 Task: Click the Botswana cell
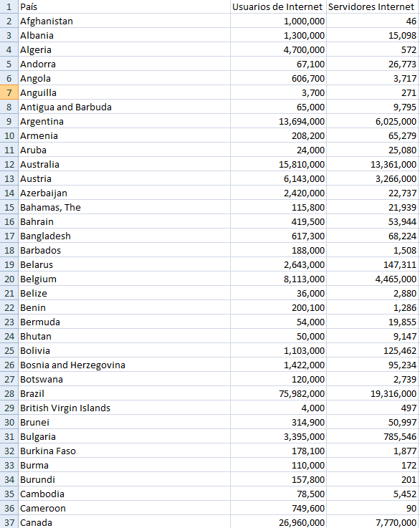pos(124,379)
